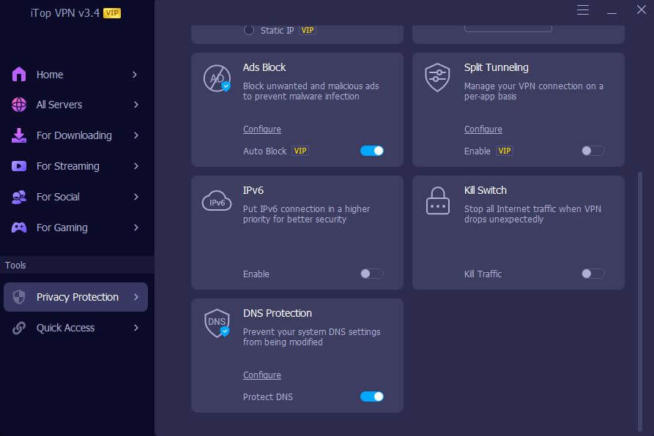Turn off the Auto Block toggle

pos(372,151)
